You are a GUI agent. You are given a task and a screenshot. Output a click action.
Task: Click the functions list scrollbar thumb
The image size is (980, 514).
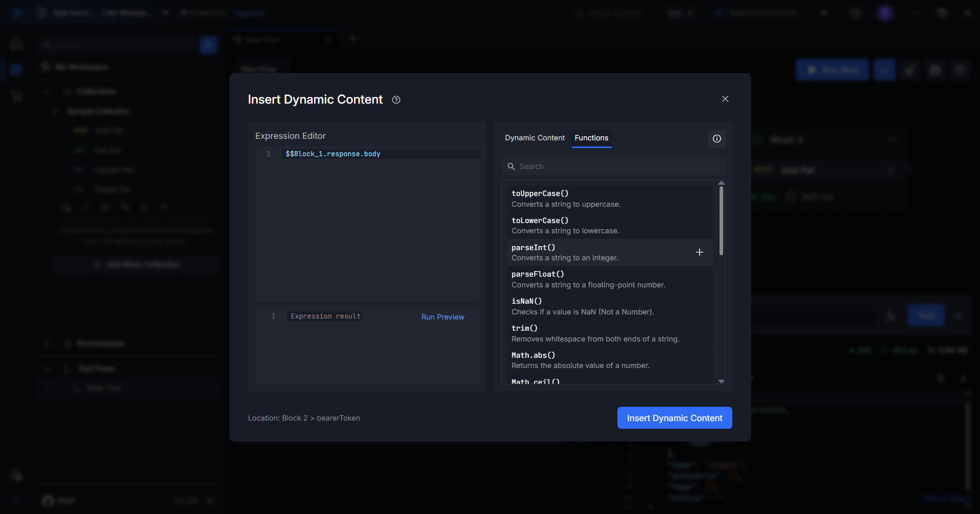coord(721,221)
